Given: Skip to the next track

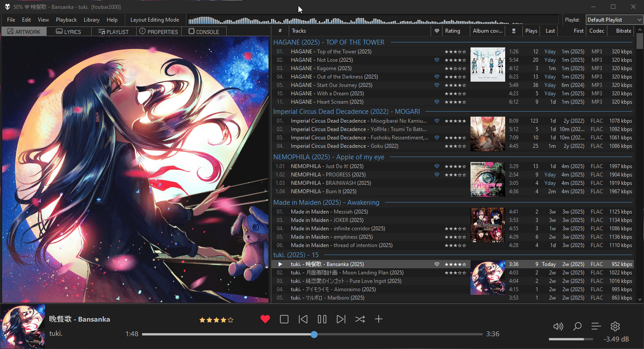Looking at the screenshot, I should [341, 319].
